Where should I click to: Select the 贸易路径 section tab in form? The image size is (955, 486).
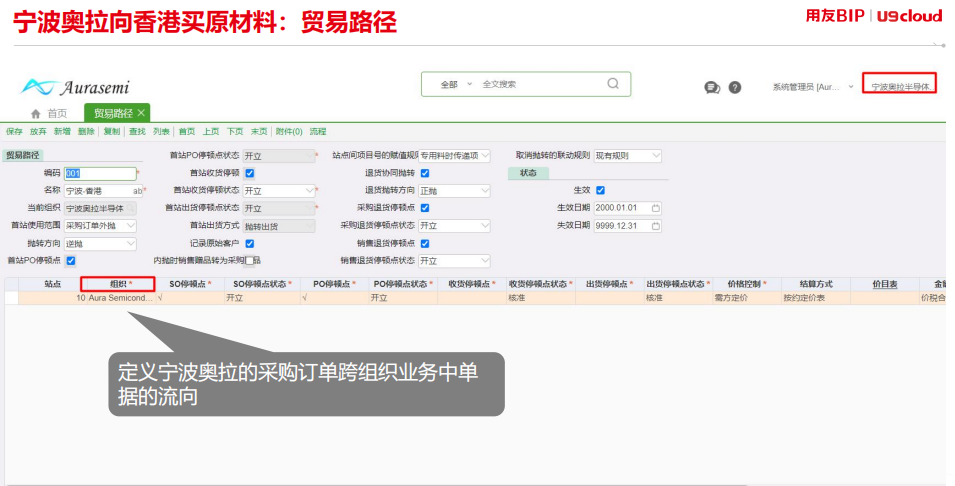(x=23, y=155)
